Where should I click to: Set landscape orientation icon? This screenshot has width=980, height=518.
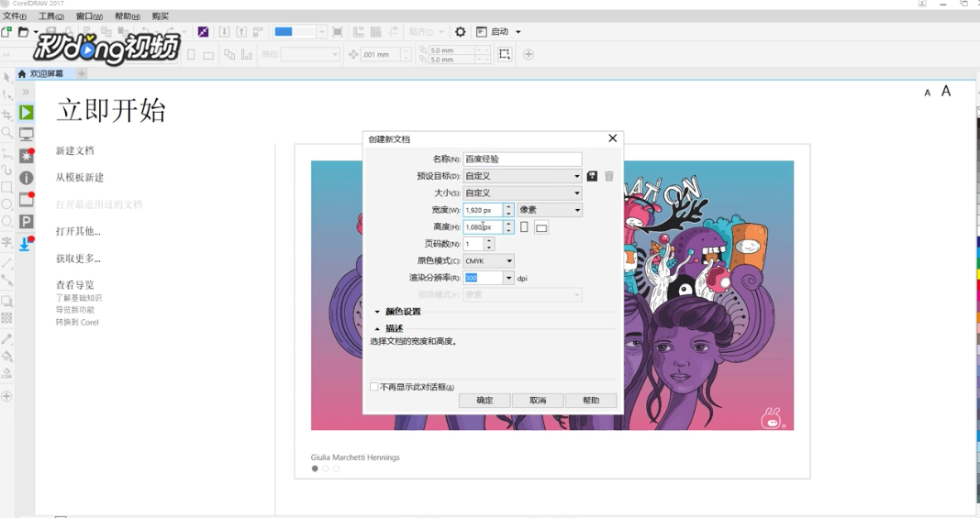click(x=541, y=227)
